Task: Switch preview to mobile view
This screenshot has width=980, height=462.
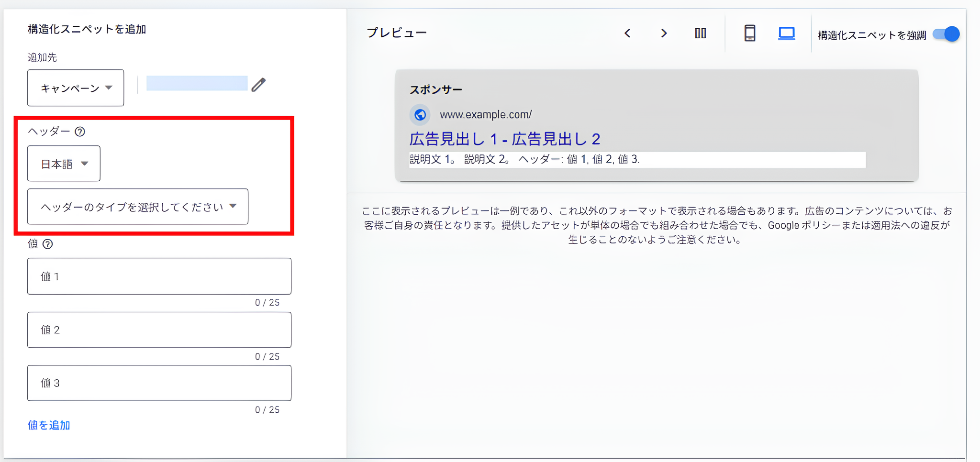Action: pyautogui.click(x=749, y=33)
